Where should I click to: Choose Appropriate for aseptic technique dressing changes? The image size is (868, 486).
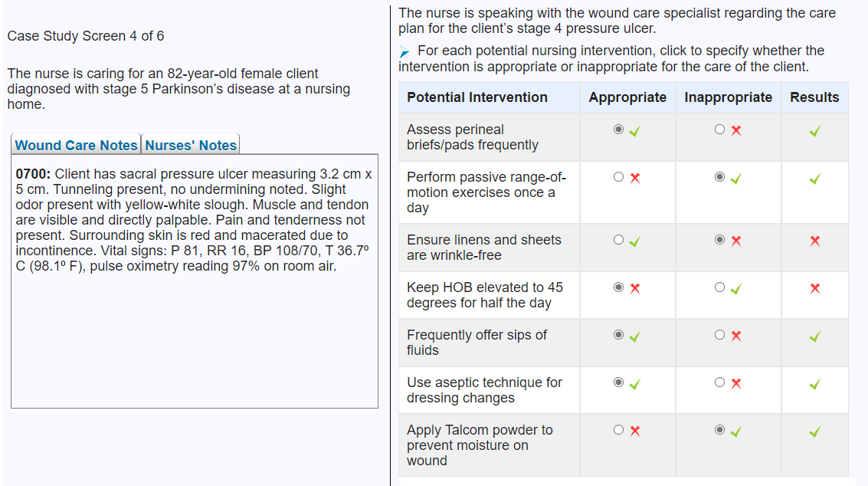(x=618, y=383)
